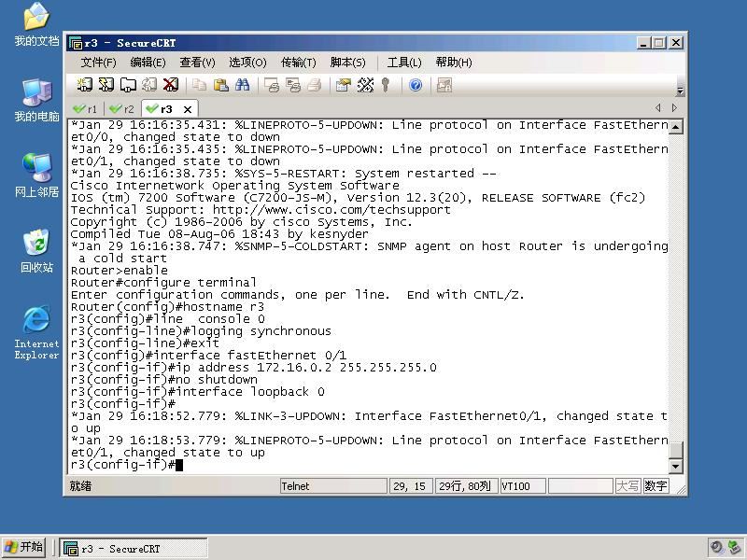747x560 pixels.
Task: Click terminal scrollbar up arrow
Action: coord(675,126)
